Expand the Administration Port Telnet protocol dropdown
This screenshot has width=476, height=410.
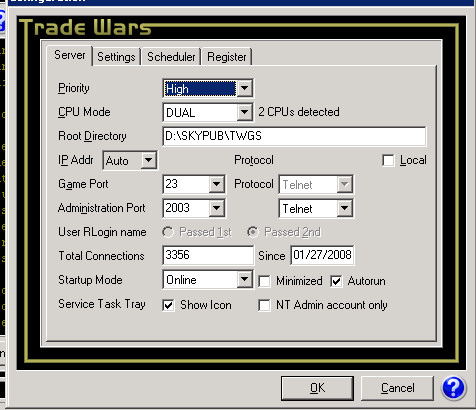tap(344, 208)
